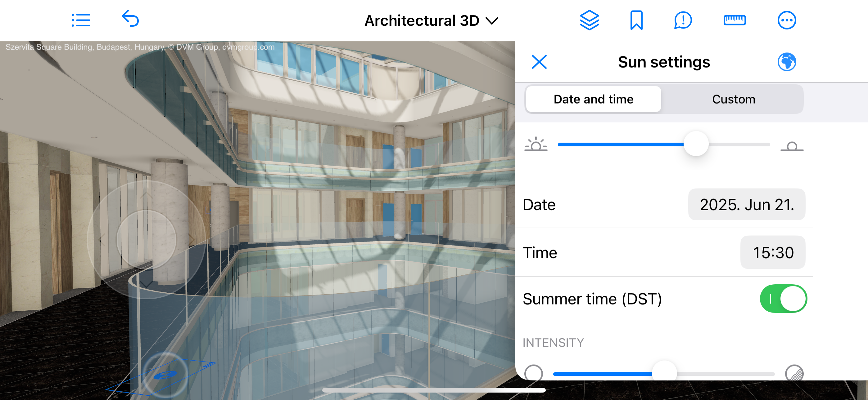Open the issue comment icon
The image size is (868, 400).
pyautogui.click(x=683, y=20)
